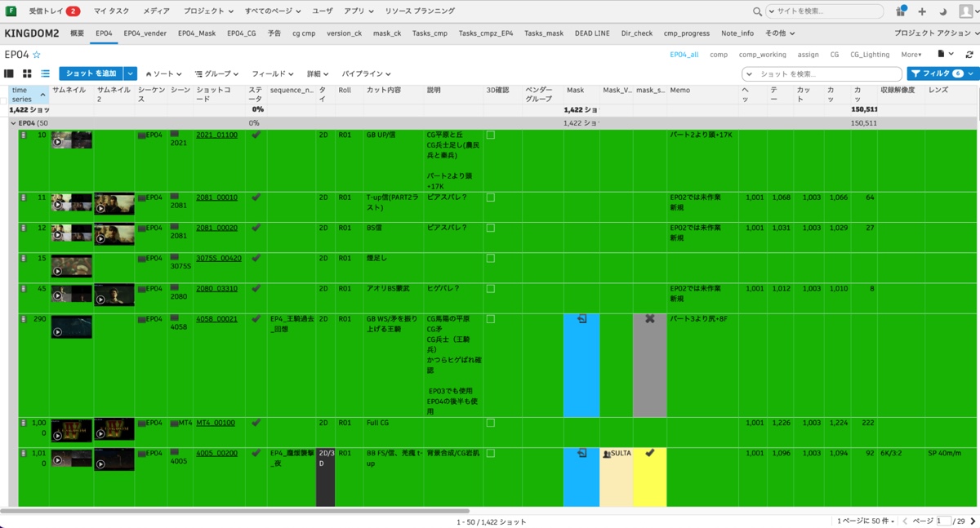Image resolution: width=980 pixels, height=528 pixels.
Task: Open the comp_working saved view tab
Action: pyautogui.click(x=762, y=55)
